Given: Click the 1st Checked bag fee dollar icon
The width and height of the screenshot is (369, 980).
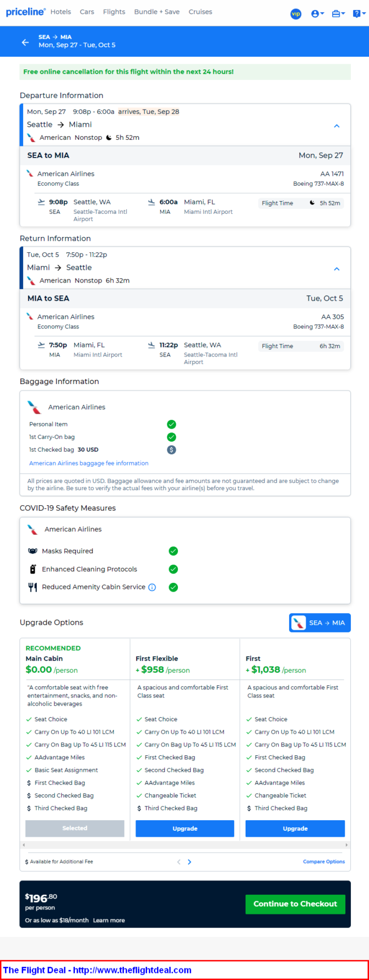Looking at the screenshot, I should (171, 450).
